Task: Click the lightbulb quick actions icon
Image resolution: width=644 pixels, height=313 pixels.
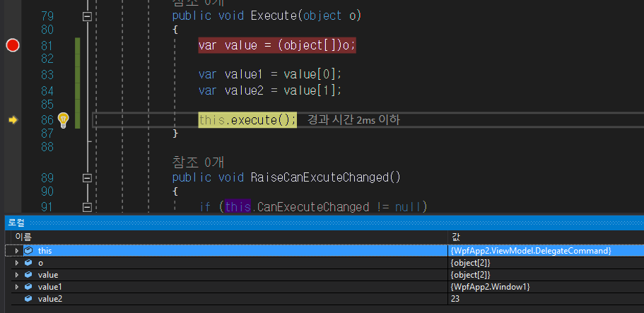Action: [63, 119]
